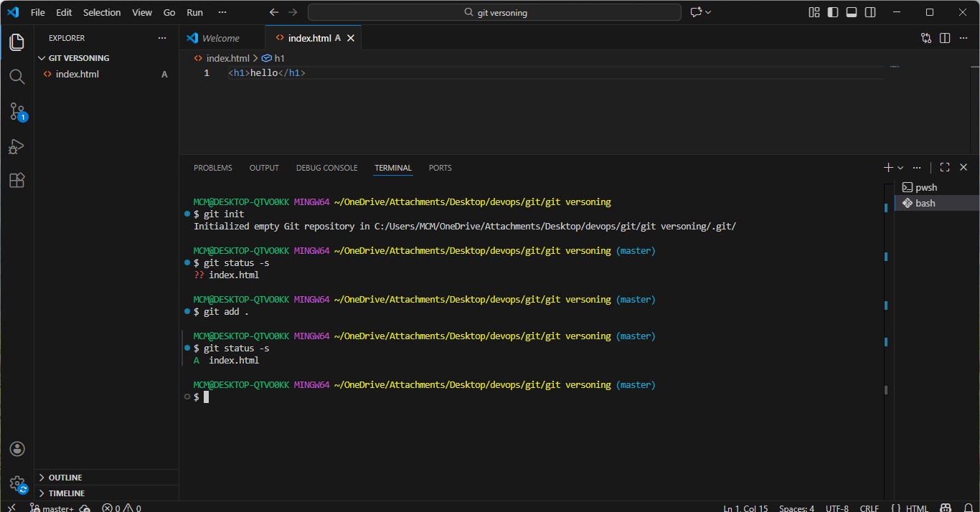Click the master+ branch in status bar
980x512 pixels.
[x=52, y=508]
